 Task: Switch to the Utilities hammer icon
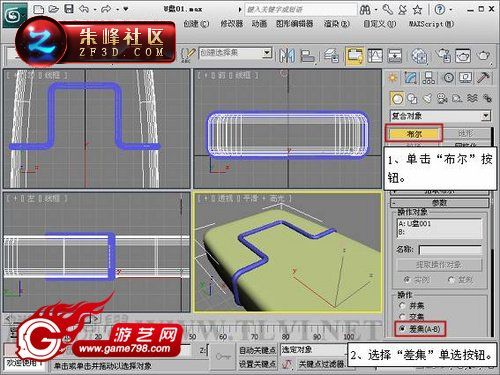(483, 78)
